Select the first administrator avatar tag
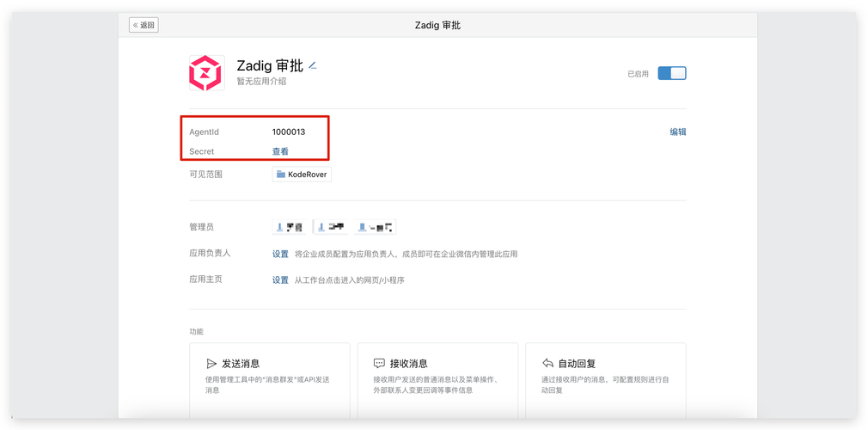 click(x=290, y=227)
